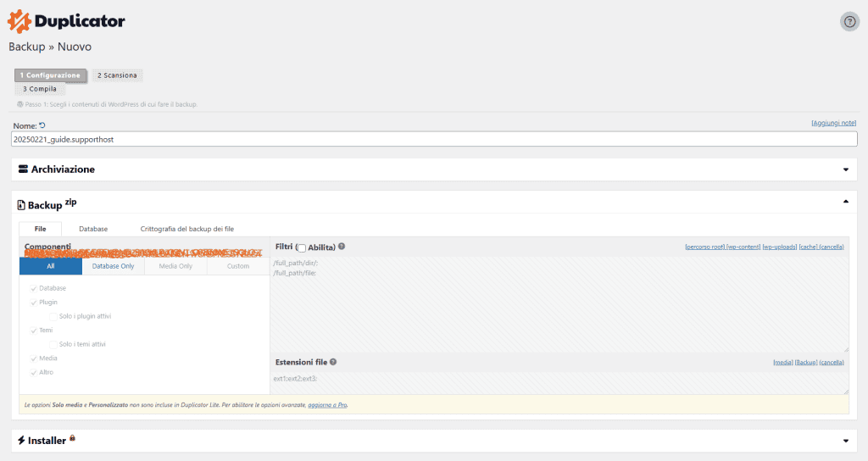
Task: Insert the wp-content filter link
Action: coord(743,247)
